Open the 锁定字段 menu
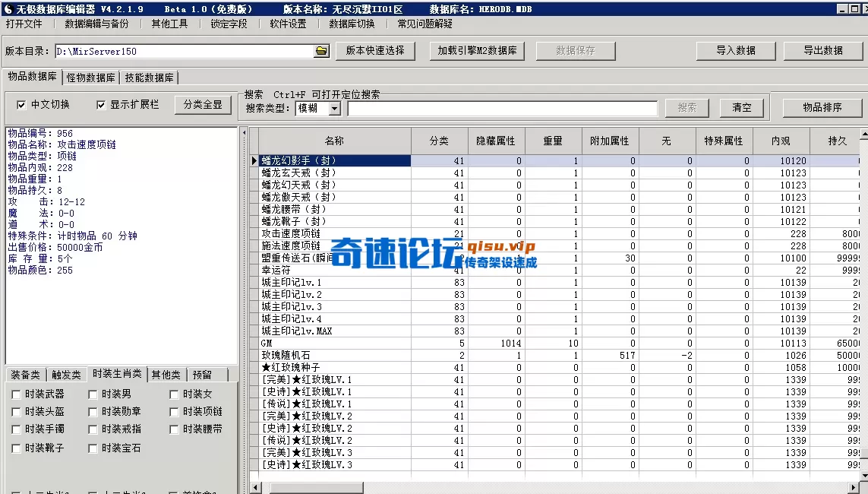This screenshot has height=494, width=868. click(229, 24)
